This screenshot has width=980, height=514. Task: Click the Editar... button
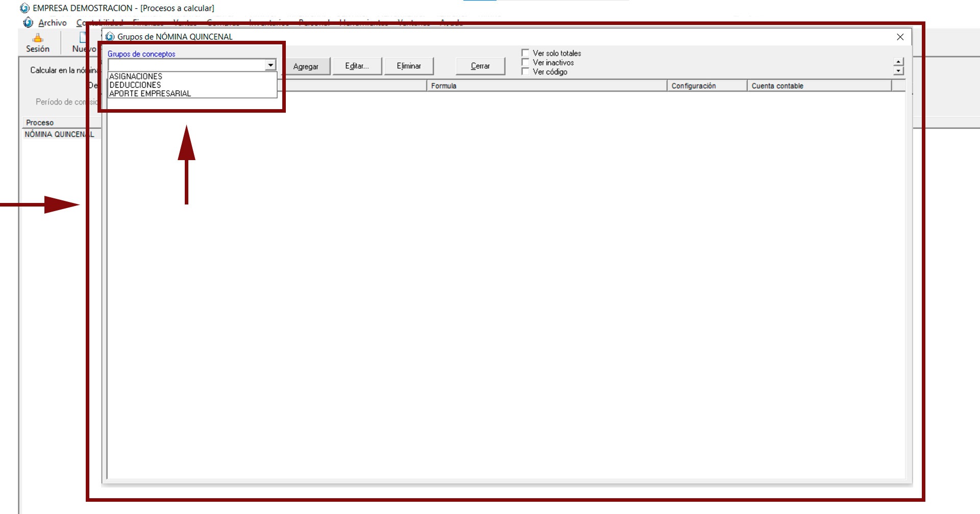point(357,66)
